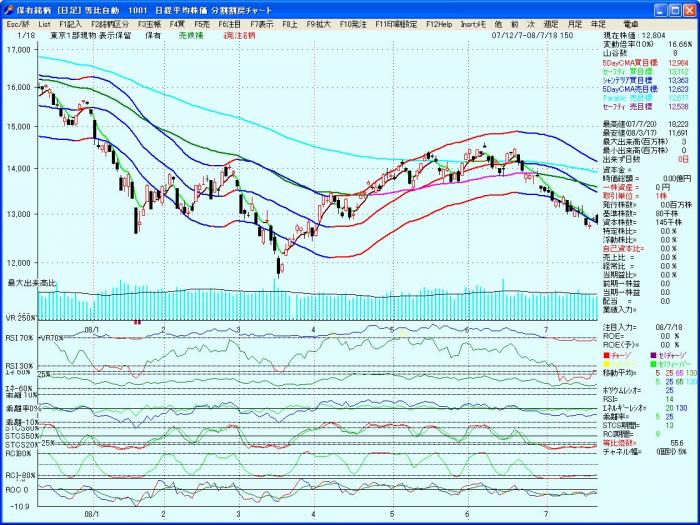
Task: Click the 12,000 price axis label
Action: point(18,263)
